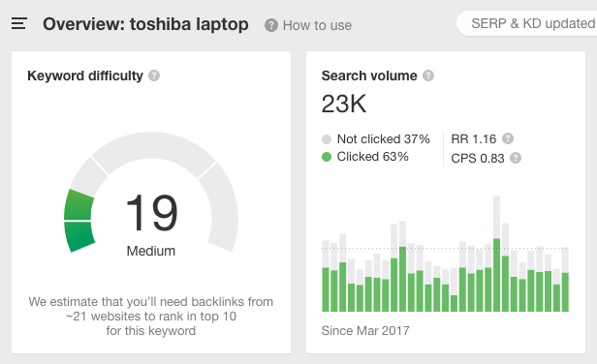Viewport: 597px width, 364px height.
Task: Click the backlinks estimate text
Action: (151, 316)
